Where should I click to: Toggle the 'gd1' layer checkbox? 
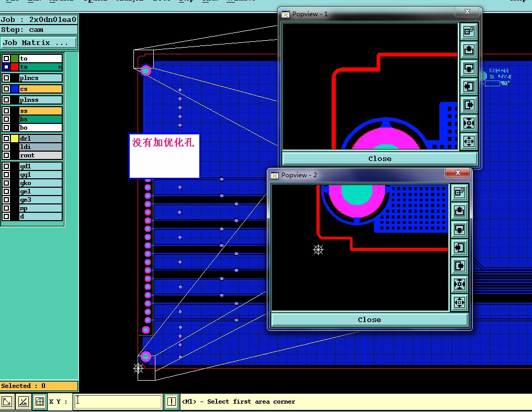point(6,166)
